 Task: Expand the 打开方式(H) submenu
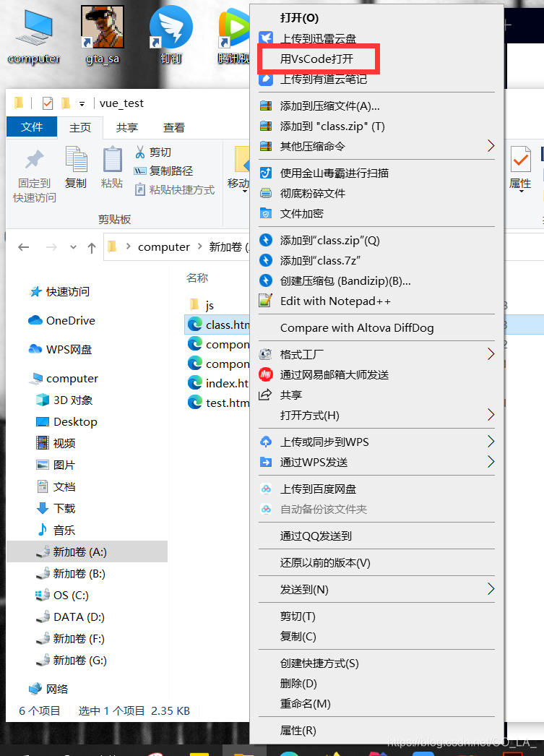click(491, 415)
